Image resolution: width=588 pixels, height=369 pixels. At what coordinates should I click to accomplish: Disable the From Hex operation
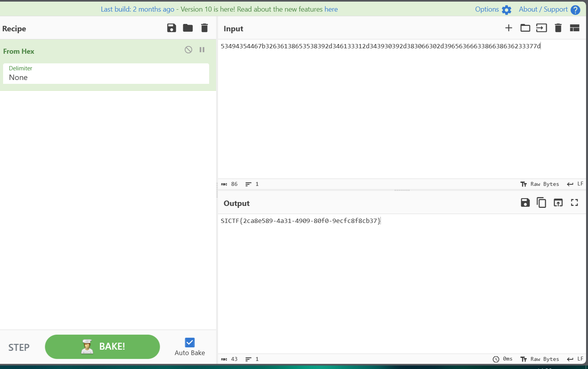click(188, 50)
